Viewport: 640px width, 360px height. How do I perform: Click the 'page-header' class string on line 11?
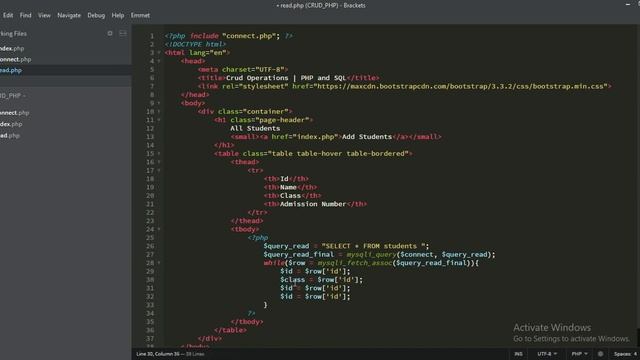coord(284,120)
